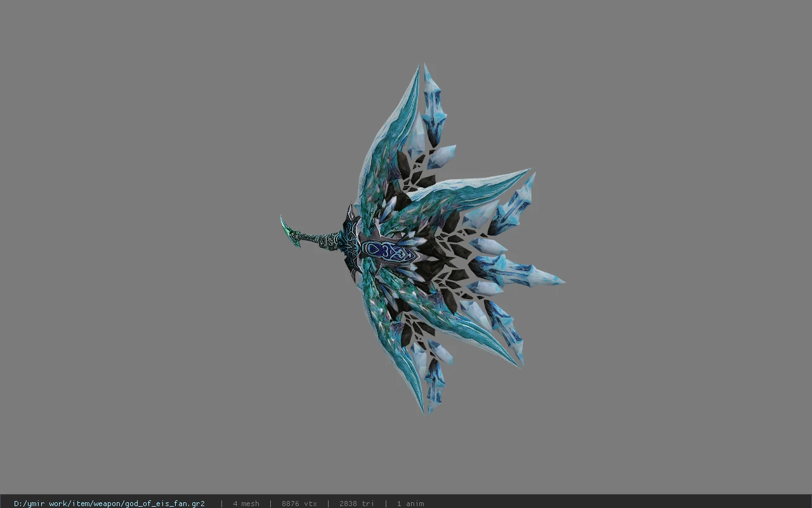The width and height of the screenshot is (812, 508).
Task: Click the '8876 vtx' vertex count
Action: coord(299,504)
